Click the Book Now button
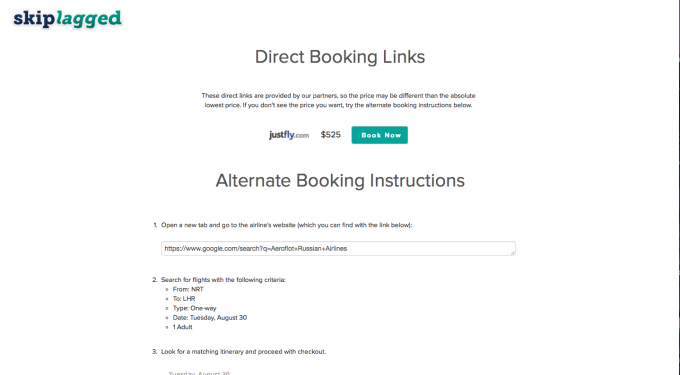Screen dimensions: 680x375 (x=379, y=135)
